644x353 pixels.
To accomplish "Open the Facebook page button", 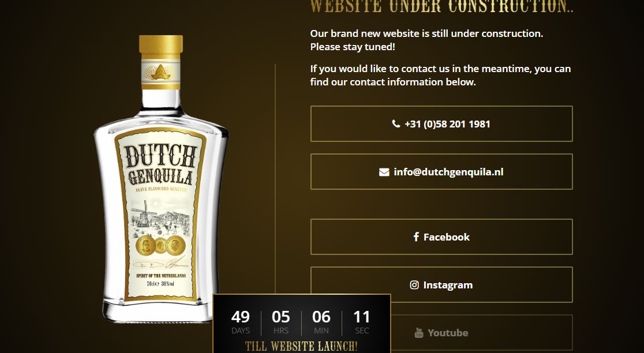I will (x=441, y=237).
